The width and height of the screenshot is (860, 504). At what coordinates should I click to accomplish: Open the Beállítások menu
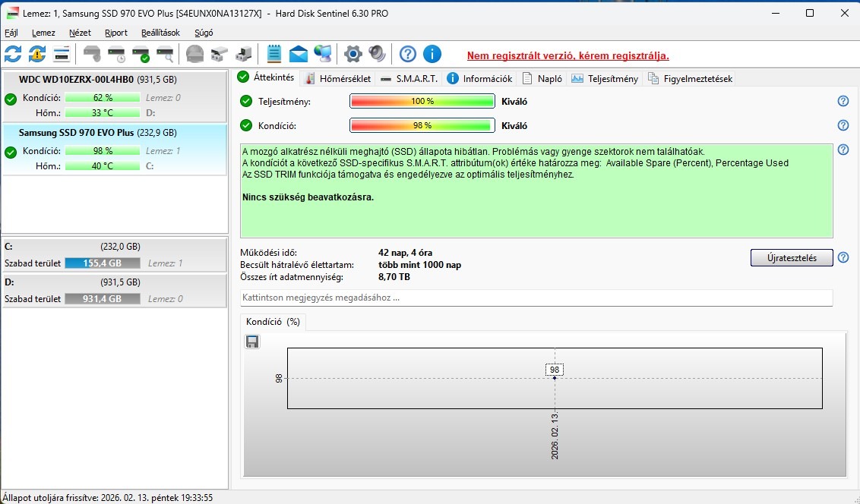point(161,33)
